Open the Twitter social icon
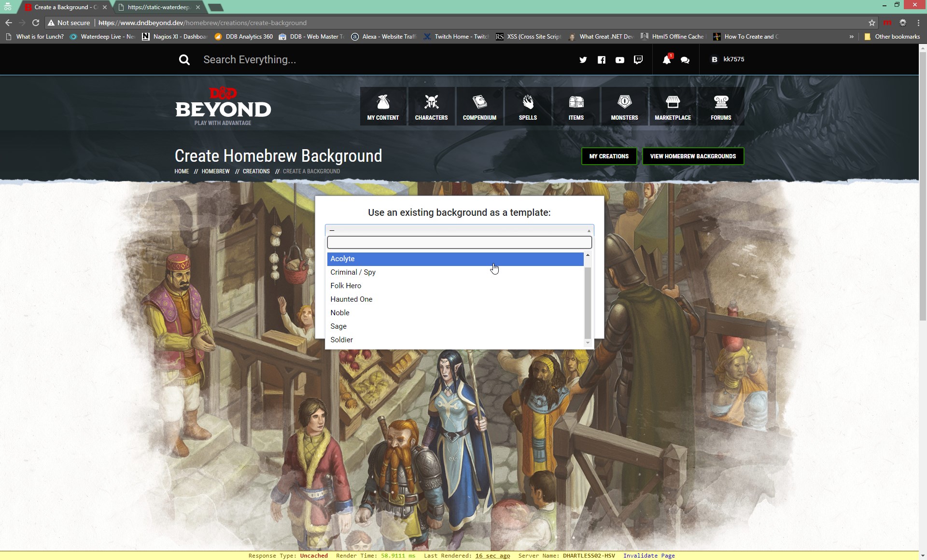The image size is (927, 560). (583, 60)
